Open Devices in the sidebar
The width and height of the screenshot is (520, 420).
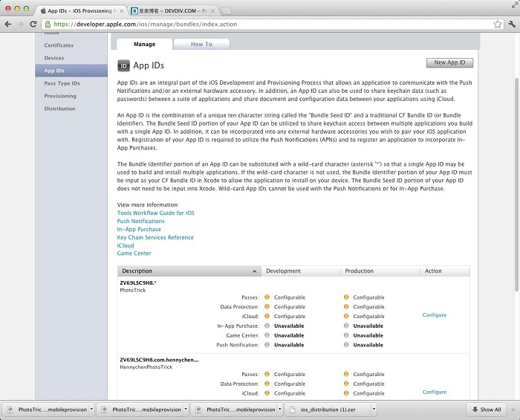click(54, 58)
